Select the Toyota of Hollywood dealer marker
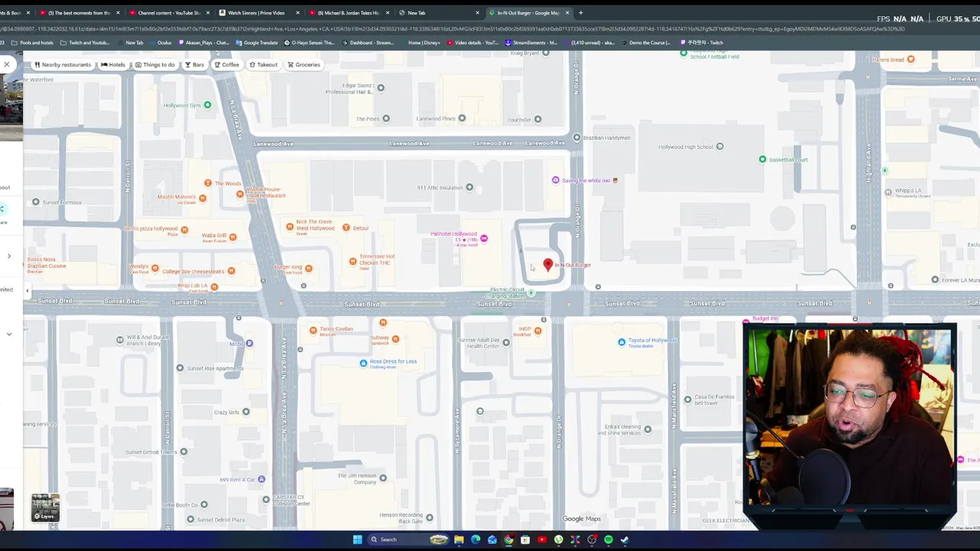The height and width of the screenshot is (551, 980). (622, 342)
